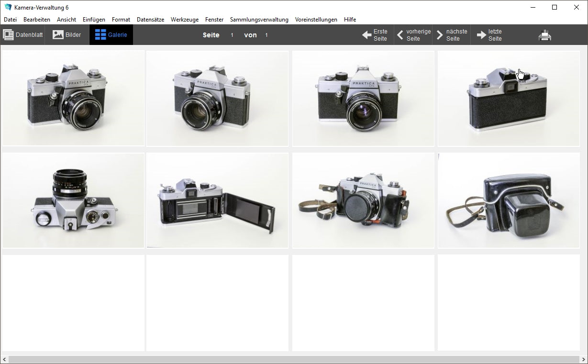This screenshot has width=588, height=364.
Task: Select the Galerie grid view
Action: [x=111, y=35]
